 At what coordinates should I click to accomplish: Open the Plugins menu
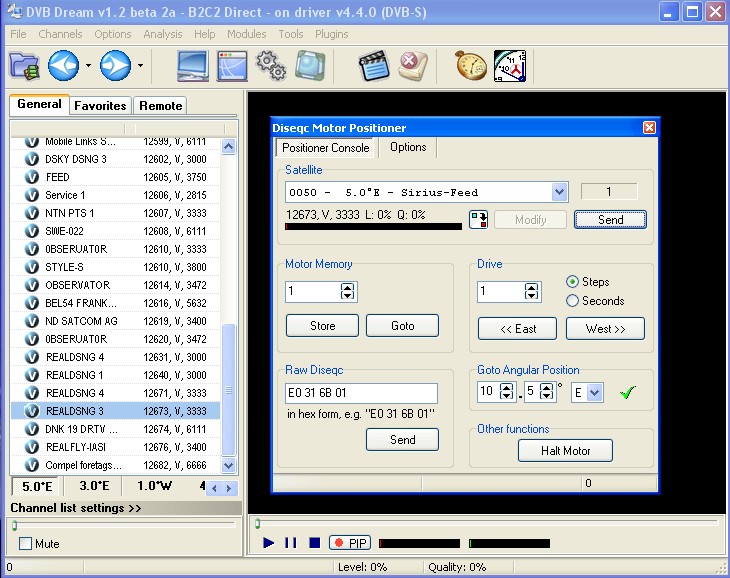point(331,34)
